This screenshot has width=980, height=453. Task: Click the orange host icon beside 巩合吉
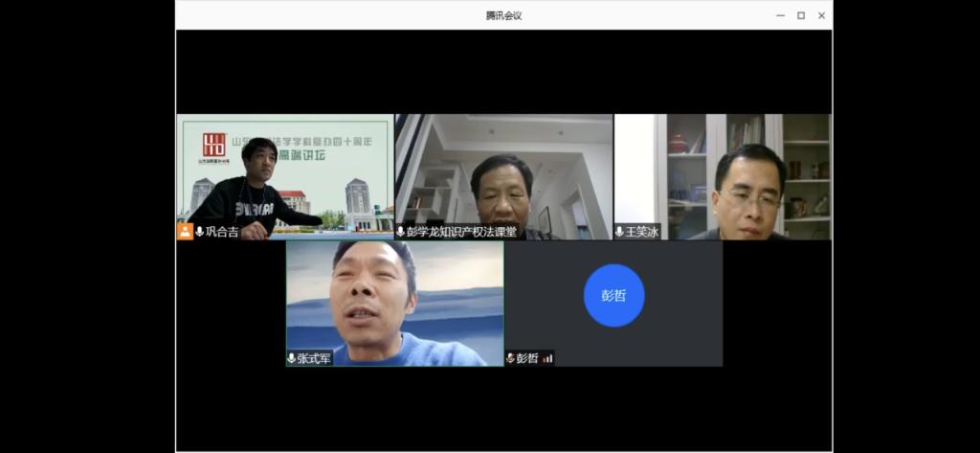coord(185,231)
